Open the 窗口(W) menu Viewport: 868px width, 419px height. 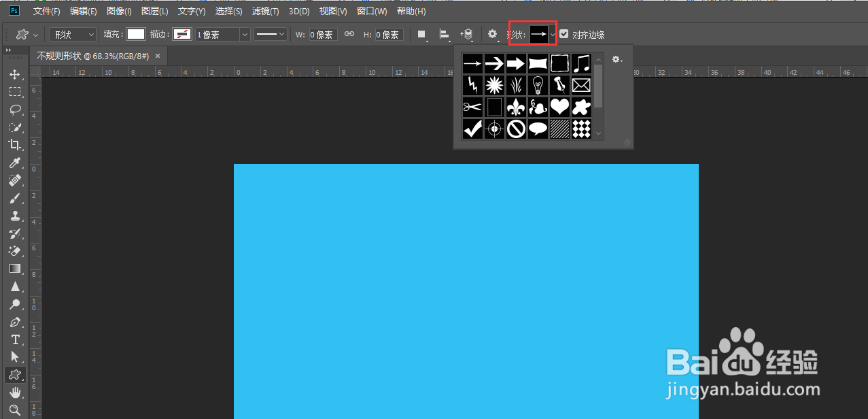tap(372, 11)
